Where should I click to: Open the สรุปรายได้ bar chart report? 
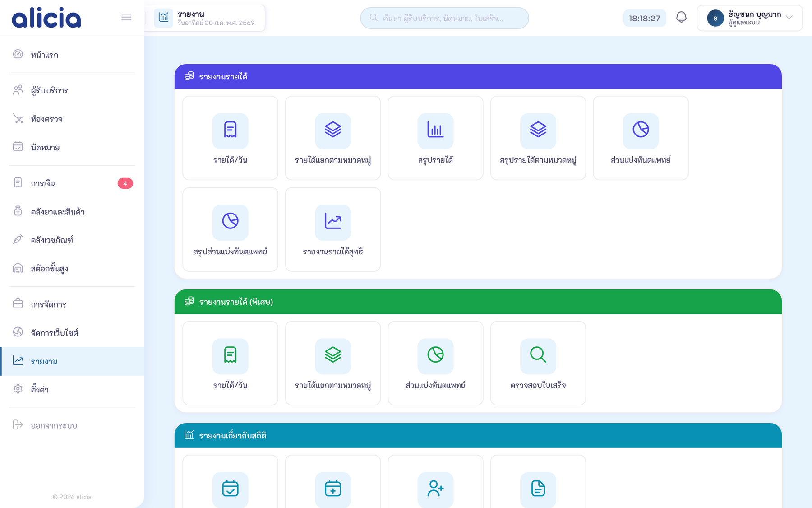click(x=435, y=138)
